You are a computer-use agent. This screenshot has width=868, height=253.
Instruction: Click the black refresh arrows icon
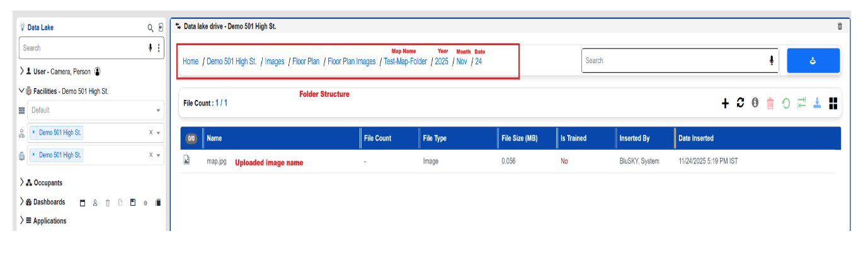pos(740,103)
